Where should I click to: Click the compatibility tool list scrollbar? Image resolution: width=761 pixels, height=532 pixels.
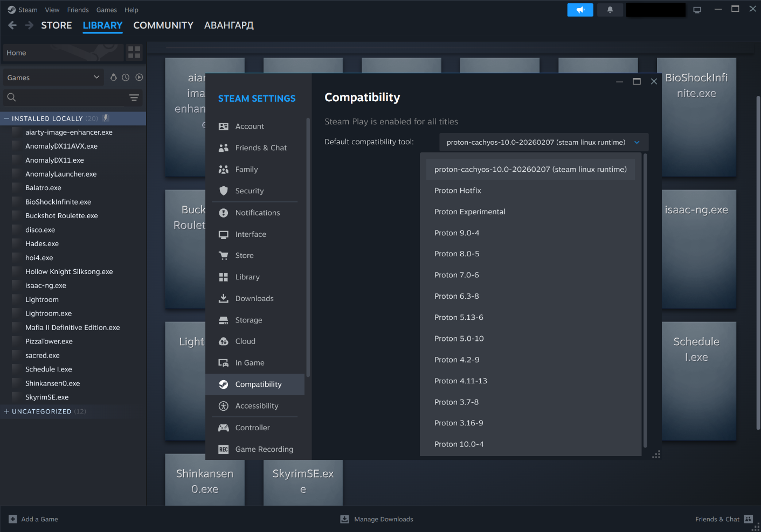pyautogui.click(x=645, y=300)
